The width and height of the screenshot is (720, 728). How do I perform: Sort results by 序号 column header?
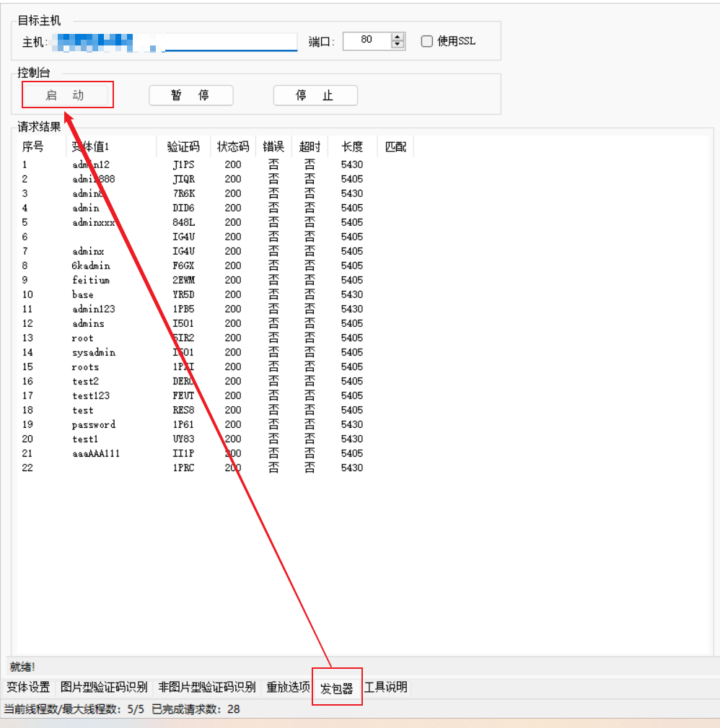(33, 147)
